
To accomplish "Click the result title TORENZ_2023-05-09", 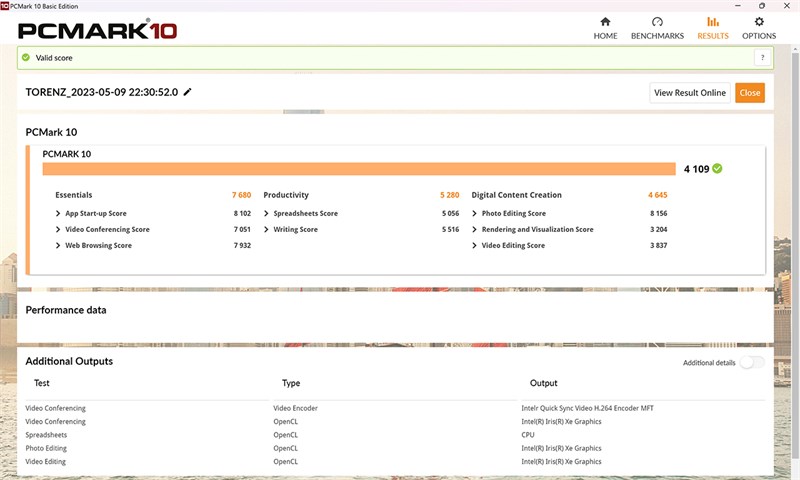I will 102,92.
